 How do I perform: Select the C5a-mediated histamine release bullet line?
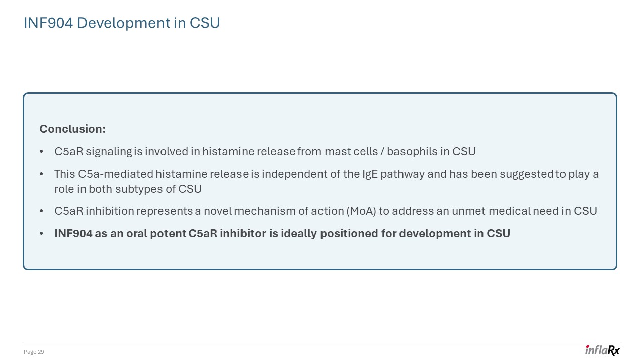click(x=326, y=174)
